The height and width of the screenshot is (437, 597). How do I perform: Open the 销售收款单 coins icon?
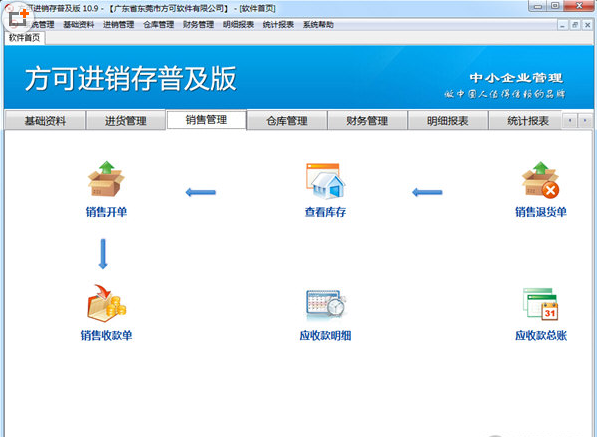click(106, 303)
